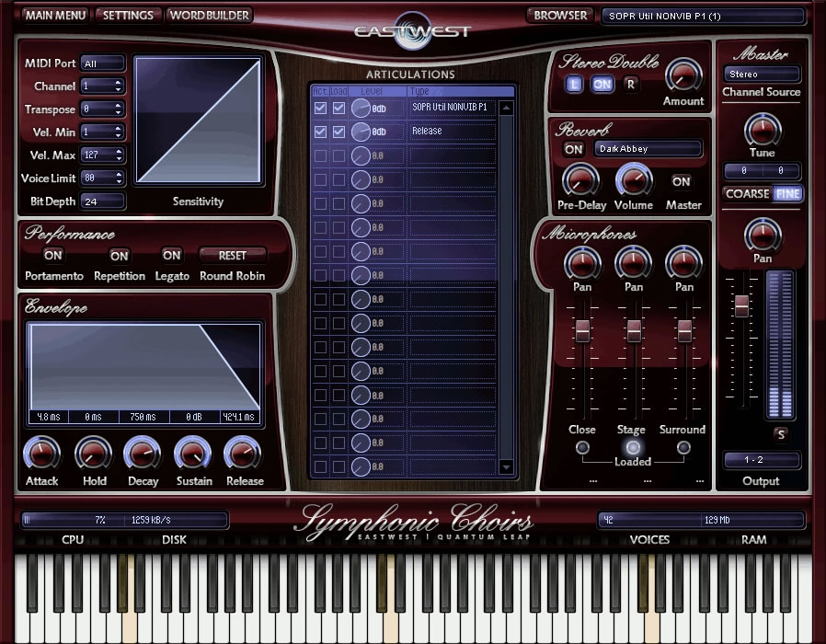
Task: Load the Surround microphone button
Action: (x=683, y=447)
